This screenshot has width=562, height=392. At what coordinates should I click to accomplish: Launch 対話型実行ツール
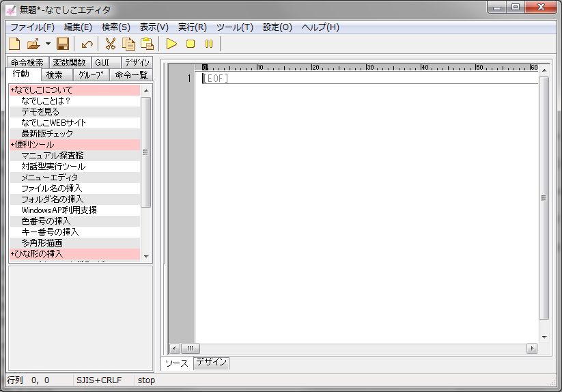pyautogui.click(x=74, y=166)
